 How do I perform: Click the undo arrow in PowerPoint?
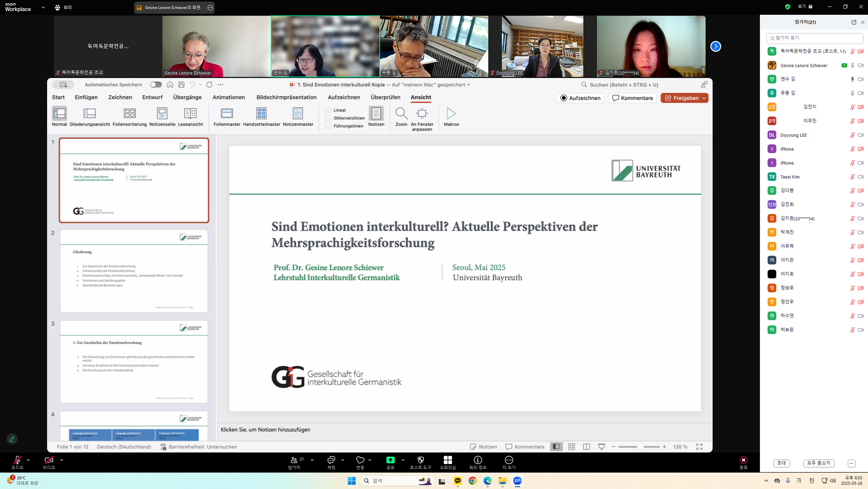pyautogui.click(x=193, y=84)
